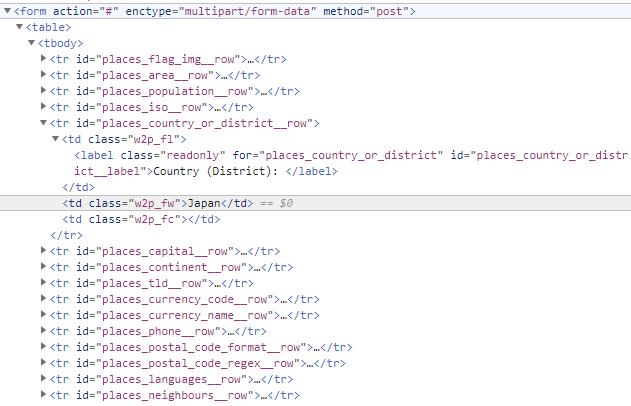Collapse the form element node
Viewport: 631px width, 406px height.
(x=7, y=11)
